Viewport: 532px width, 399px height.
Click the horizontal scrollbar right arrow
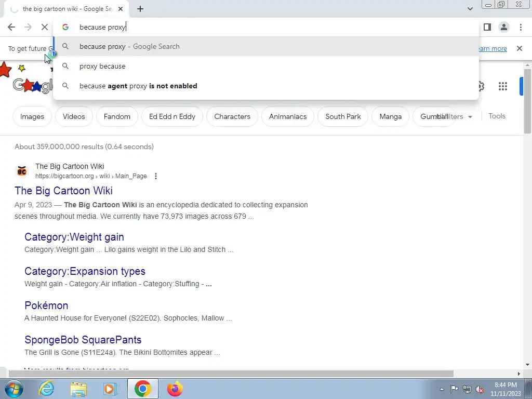point(519,374)
